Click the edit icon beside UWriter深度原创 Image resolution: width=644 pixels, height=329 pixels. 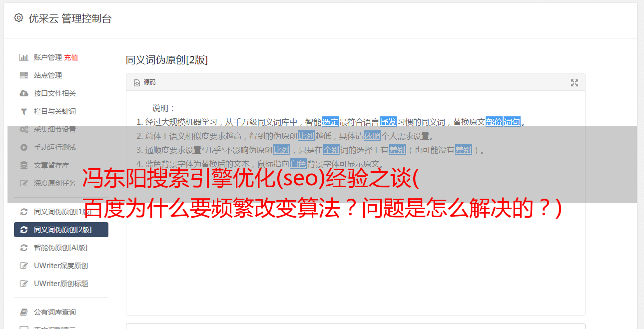(x=23, y=266)
